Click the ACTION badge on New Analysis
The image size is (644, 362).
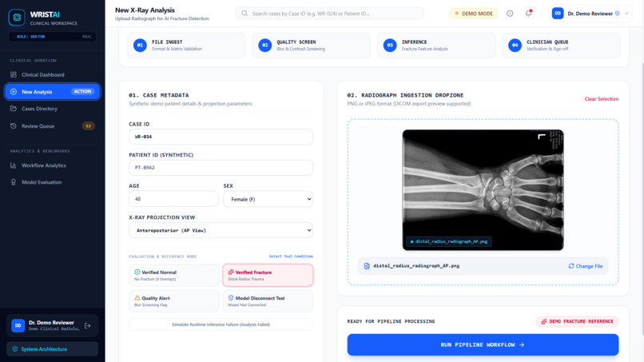point(82,92)
